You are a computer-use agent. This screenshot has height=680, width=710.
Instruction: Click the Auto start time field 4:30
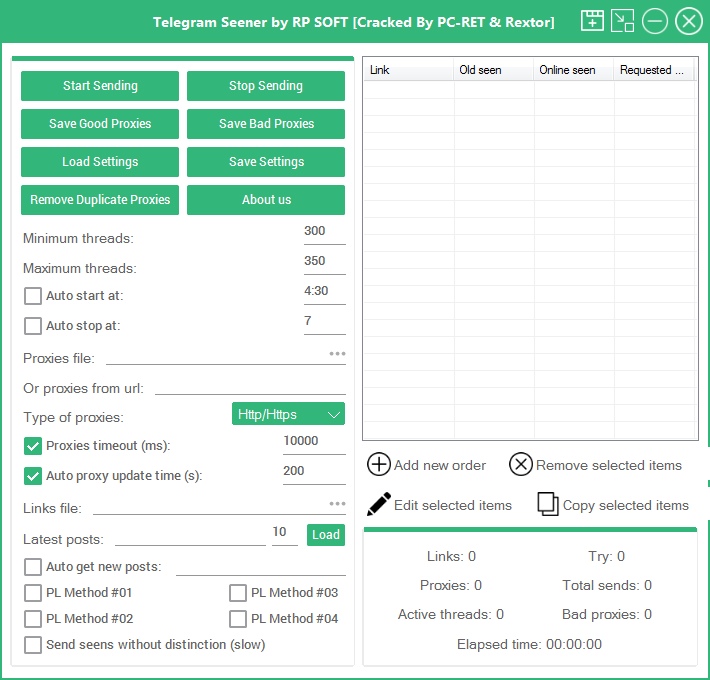(325, 293)
